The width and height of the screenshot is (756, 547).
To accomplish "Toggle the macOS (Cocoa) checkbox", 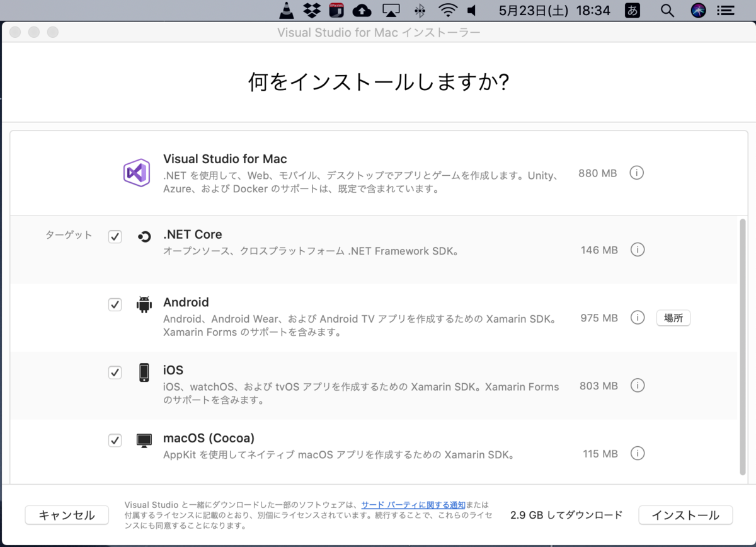I will click(x=115, y=440).
